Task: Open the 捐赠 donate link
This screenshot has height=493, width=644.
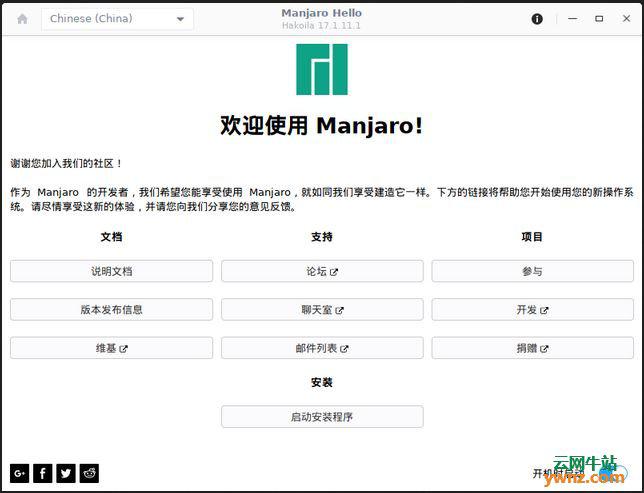Action: tap(532, 348)
